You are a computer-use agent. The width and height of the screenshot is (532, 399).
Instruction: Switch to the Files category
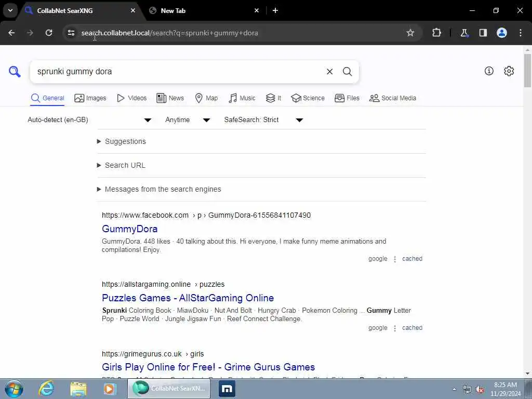(347, 98)
